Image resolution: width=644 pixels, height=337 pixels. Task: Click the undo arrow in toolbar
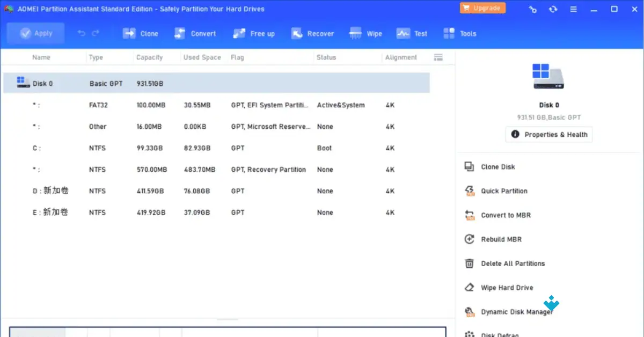click(x=79, y=33)
